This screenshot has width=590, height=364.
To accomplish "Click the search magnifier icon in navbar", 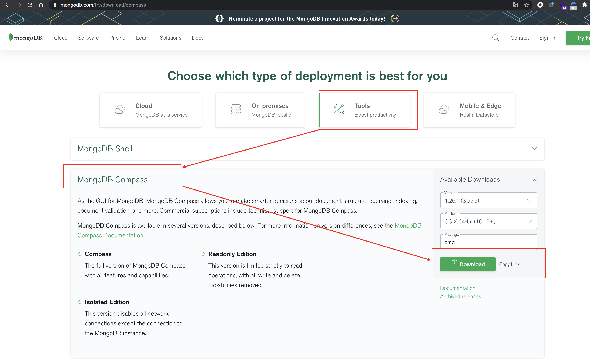I will [x=495, y=38].
